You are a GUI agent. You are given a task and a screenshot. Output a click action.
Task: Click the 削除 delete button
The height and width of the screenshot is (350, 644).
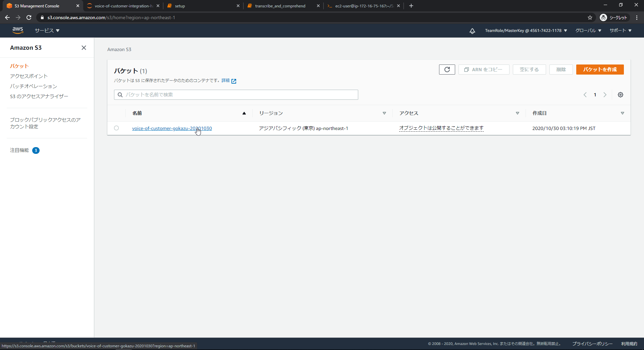point(561,70)
